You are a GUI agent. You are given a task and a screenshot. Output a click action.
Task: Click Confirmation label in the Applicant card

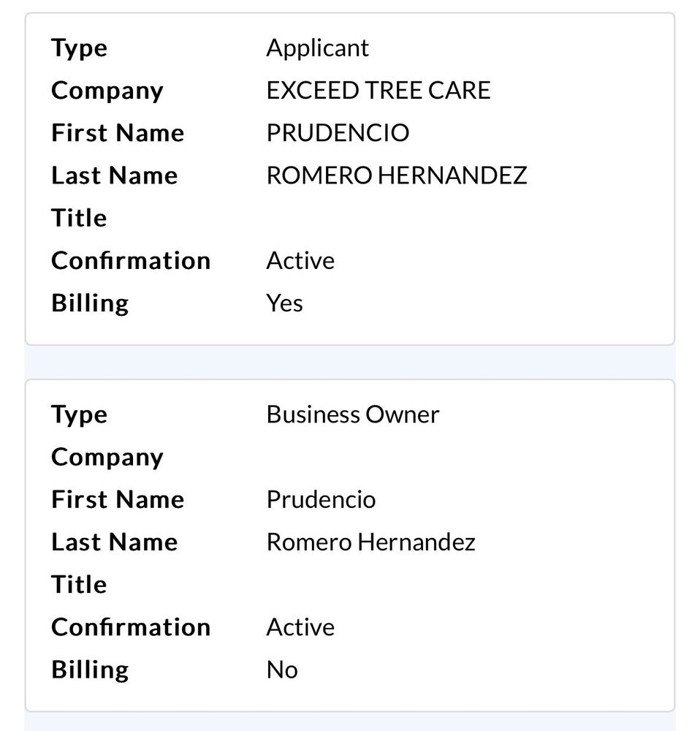pyautogui.click(x=131, y=260)
